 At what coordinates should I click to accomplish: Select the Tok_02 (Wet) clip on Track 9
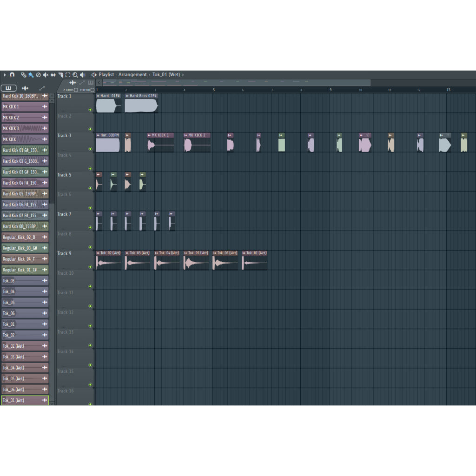point(108,259)
